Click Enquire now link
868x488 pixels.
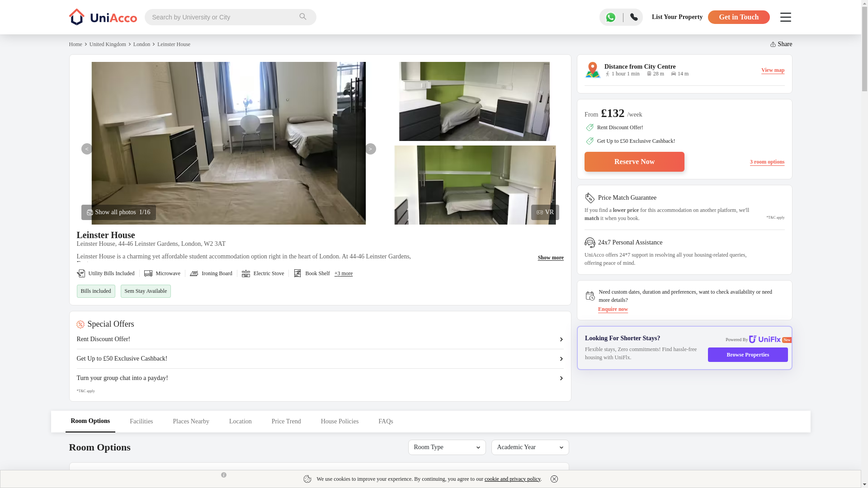pos(613,309)
